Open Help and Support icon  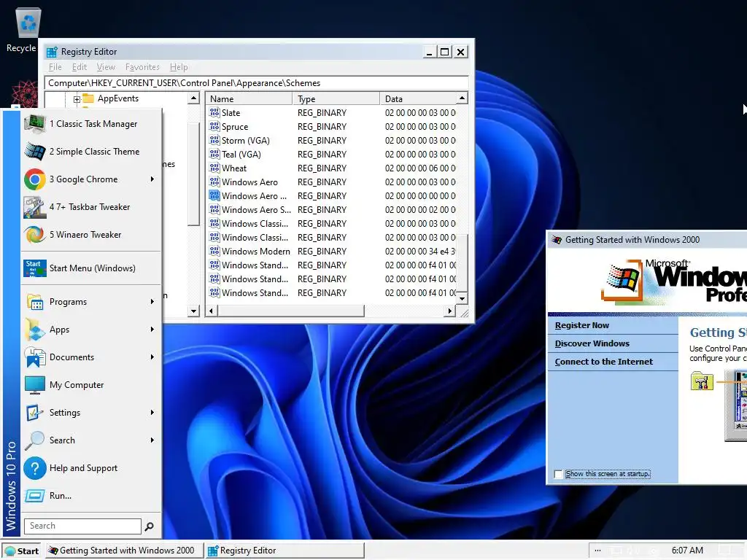tap(35, 468)
